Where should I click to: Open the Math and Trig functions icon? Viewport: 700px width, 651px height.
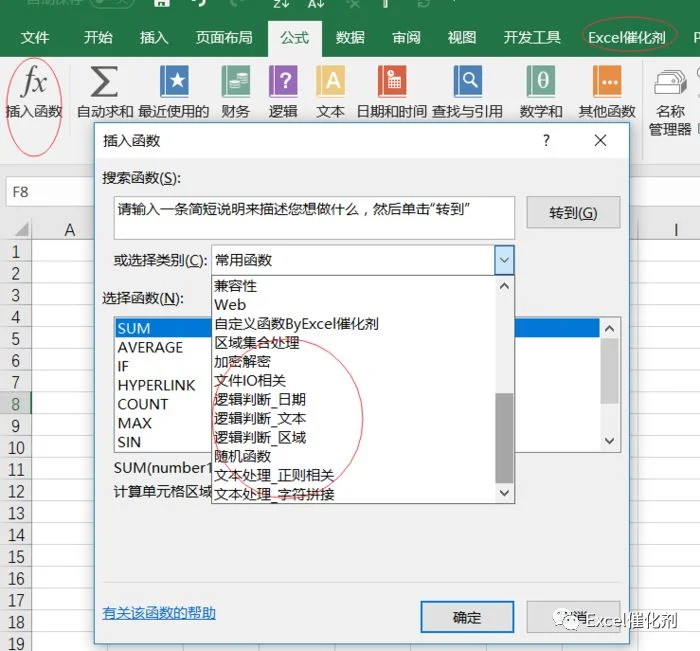point(541,81)
